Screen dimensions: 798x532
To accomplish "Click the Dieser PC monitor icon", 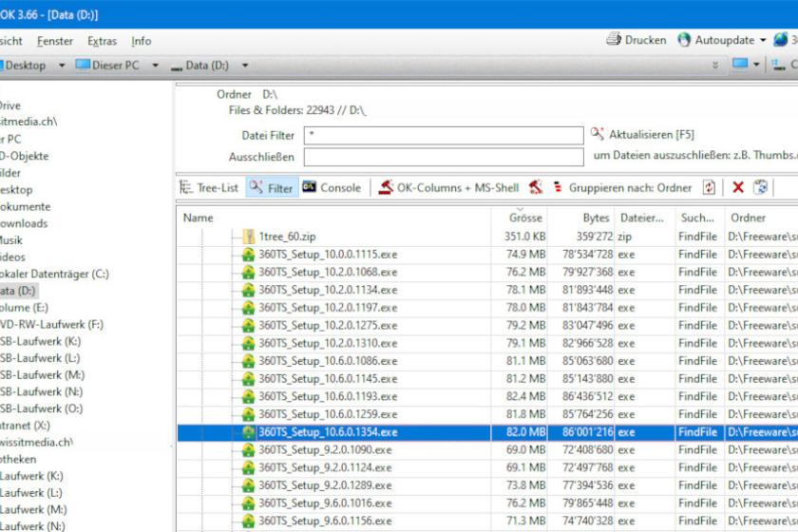I will [83, 65].
